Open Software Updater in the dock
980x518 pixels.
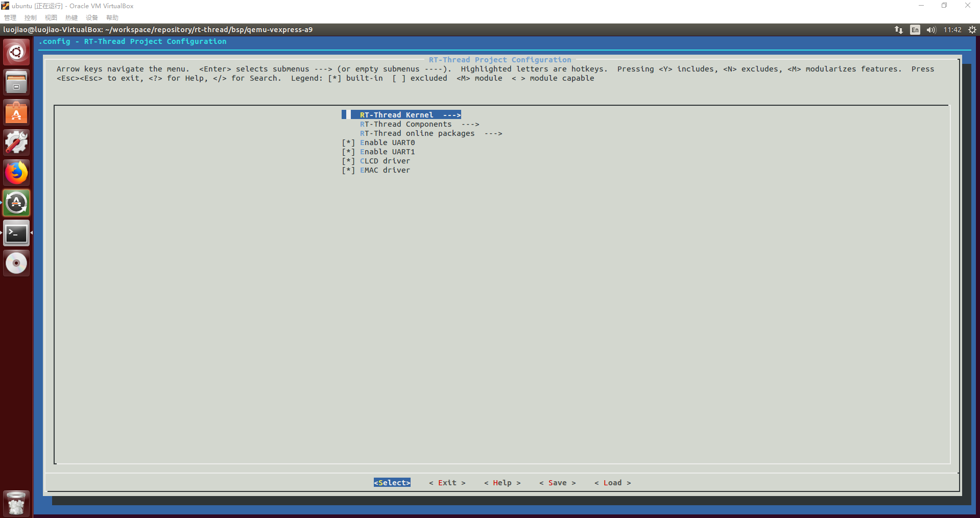tap(16, 203)
